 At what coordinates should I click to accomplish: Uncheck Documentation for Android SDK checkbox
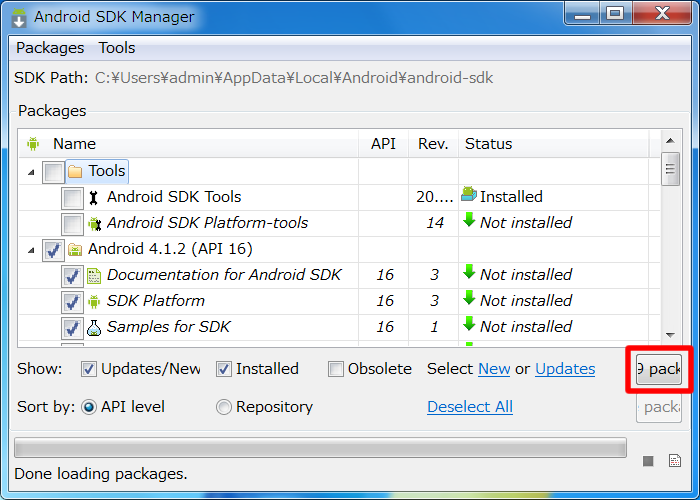(72, 276)
